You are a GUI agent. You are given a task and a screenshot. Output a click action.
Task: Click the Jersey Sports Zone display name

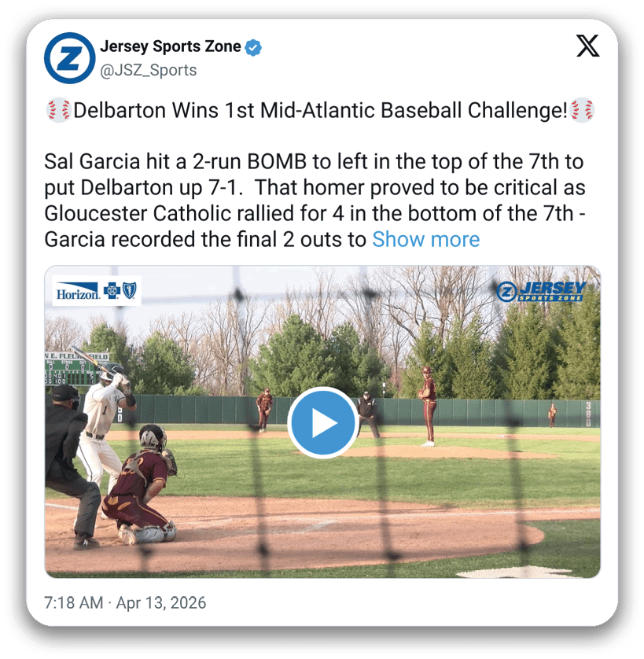click(171, 46)
